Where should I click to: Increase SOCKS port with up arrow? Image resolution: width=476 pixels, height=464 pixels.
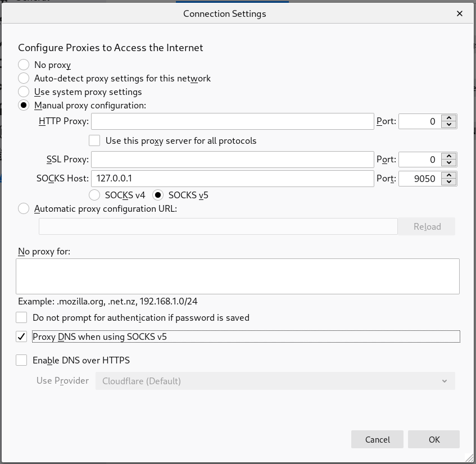[x=448, y=175]
